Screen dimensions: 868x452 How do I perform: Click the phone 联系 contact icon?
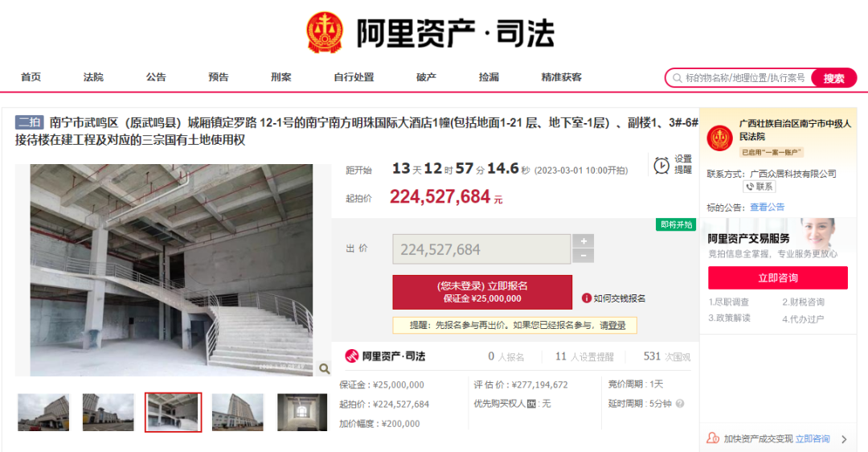pyautogui.click(x=750, y=187)
